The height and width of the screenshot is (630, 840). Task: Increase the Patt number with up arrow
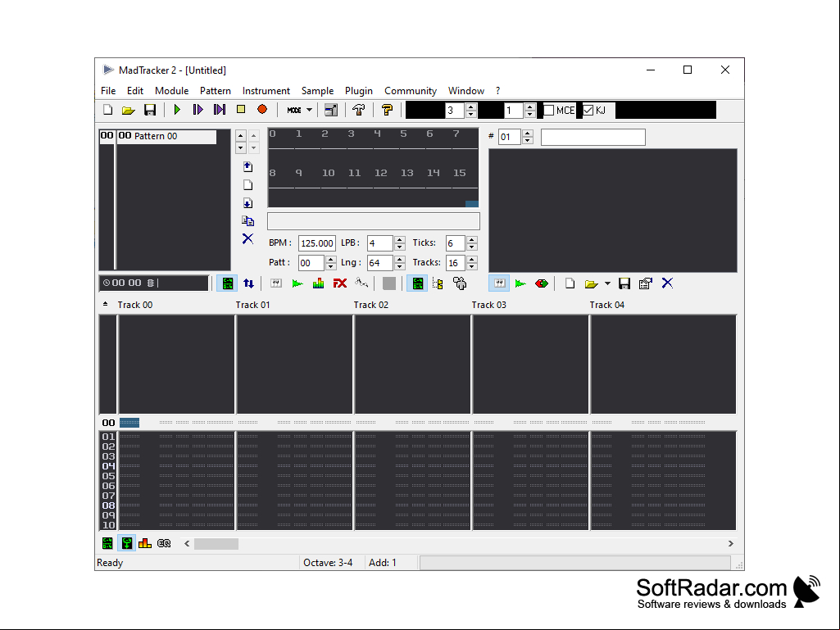330,259
